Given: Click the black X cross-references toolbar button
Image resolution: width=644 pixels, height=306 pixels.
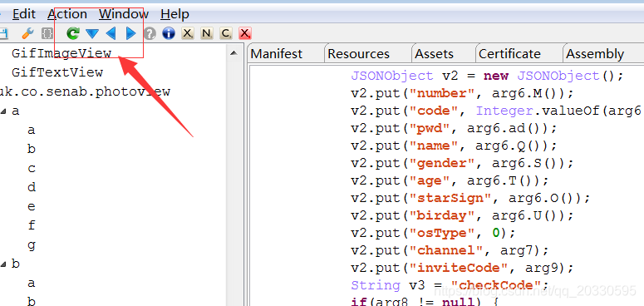Looking at the screenshot, I should pyautogui.click(x=188, y=33).
